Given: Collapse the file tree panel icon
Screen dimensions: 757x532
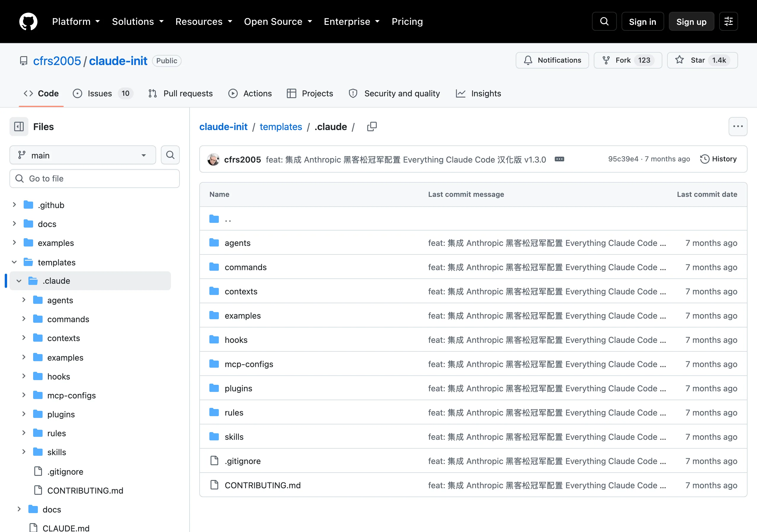Looking at the screenshot, I should coord(19,126).
